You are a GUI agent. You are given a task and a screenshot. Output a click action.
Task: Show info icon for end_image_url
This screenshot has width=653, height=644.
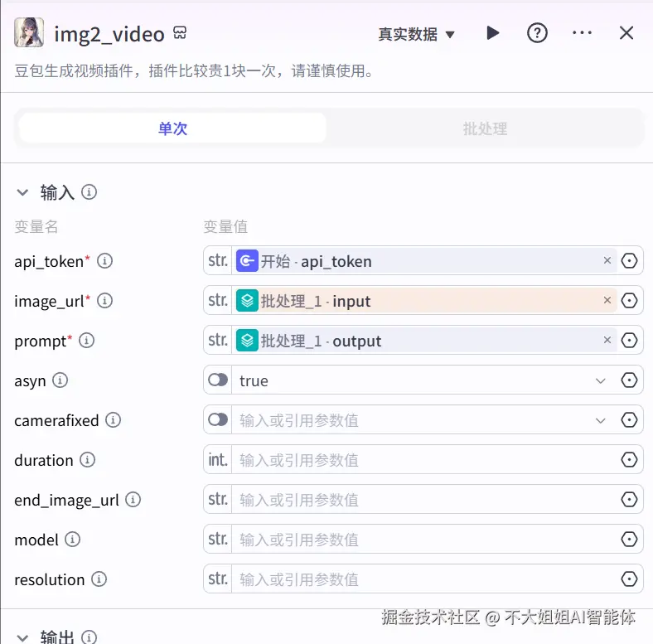(x=133, y=500)
